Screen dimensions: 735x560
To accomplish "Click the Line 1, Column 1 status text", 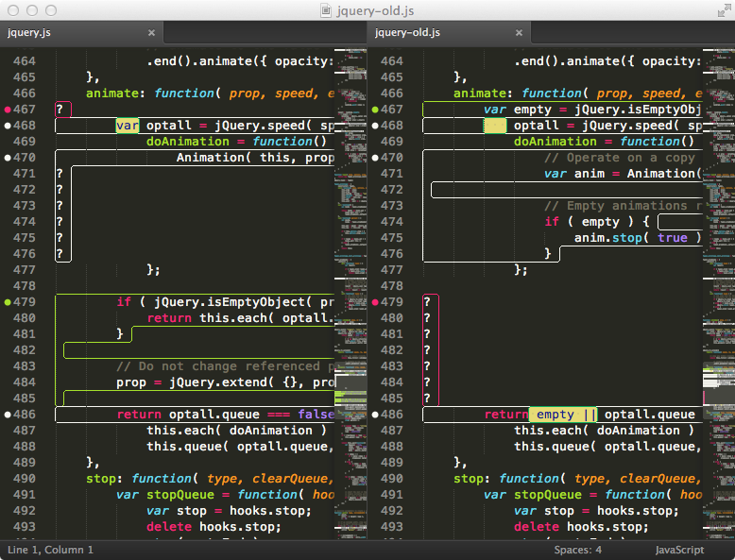I will (50, 550).
